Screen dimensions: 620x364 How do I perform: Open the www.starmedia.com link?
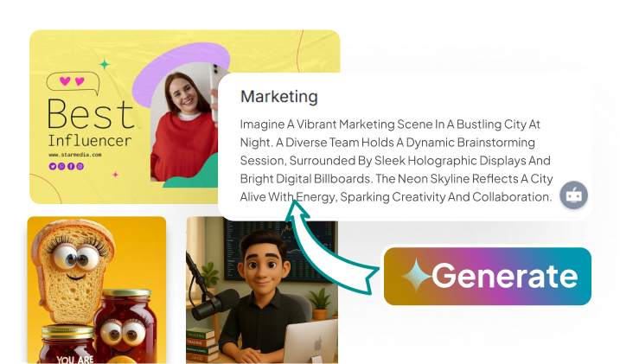click(74, 155)
